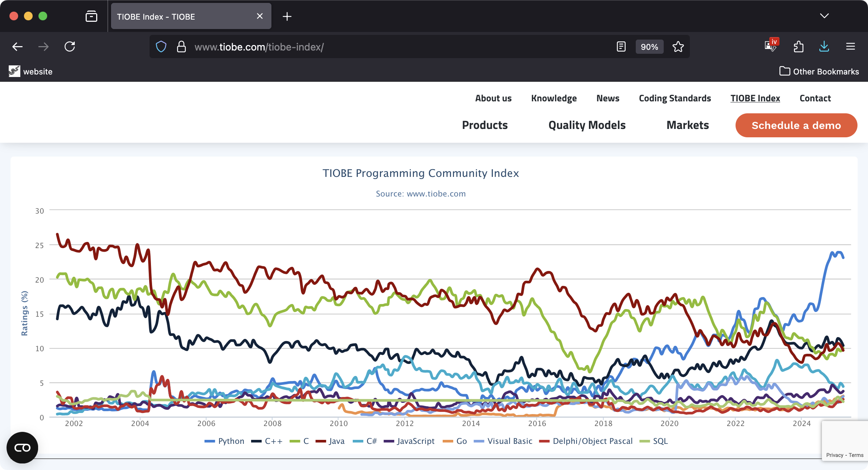The width and height of the screenshot is (868, 470).
Task: Open the Contact page
Action: [x=815, y=98]
